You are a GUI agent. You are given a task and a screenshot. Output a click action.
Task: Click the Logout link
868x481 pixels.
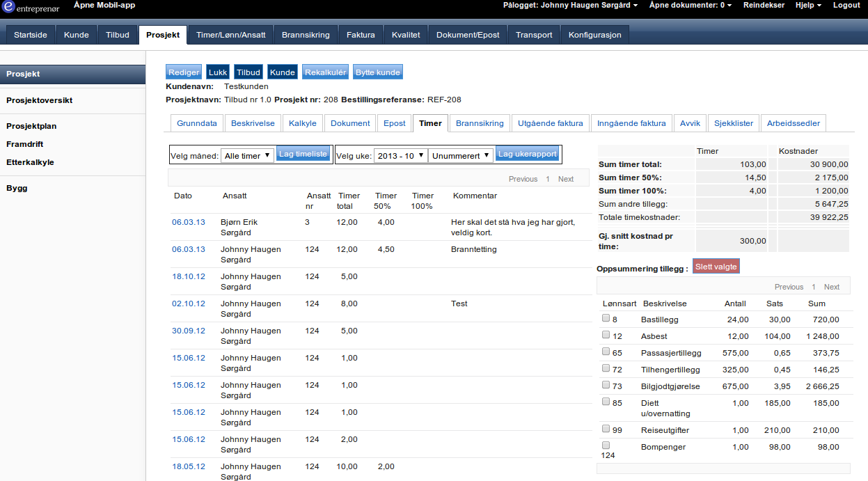846,5
